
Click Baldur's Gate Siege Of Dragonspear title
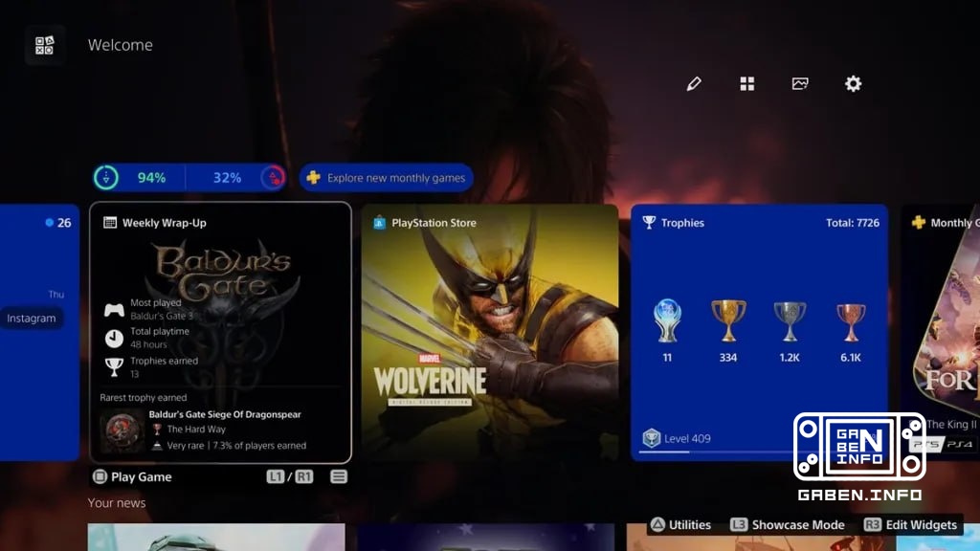click(x=225, y=415)
